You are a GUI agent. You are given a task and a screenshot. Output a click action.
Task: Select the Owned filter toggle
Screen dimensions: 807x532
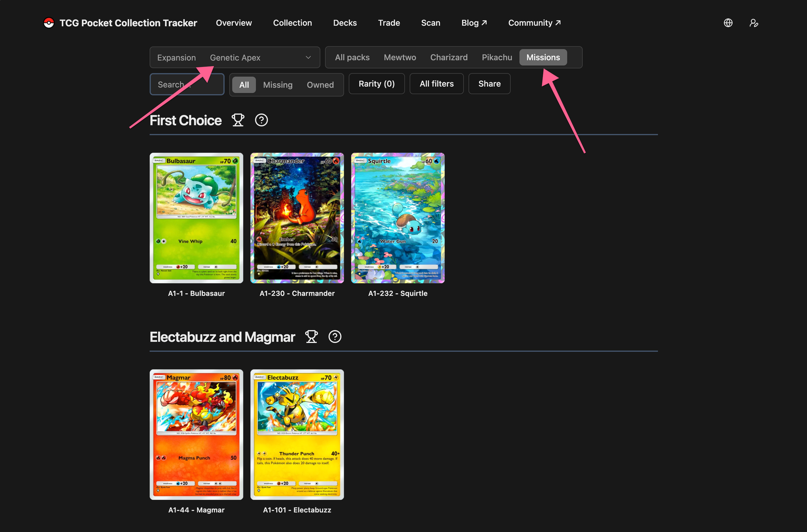tap(320, 85)
